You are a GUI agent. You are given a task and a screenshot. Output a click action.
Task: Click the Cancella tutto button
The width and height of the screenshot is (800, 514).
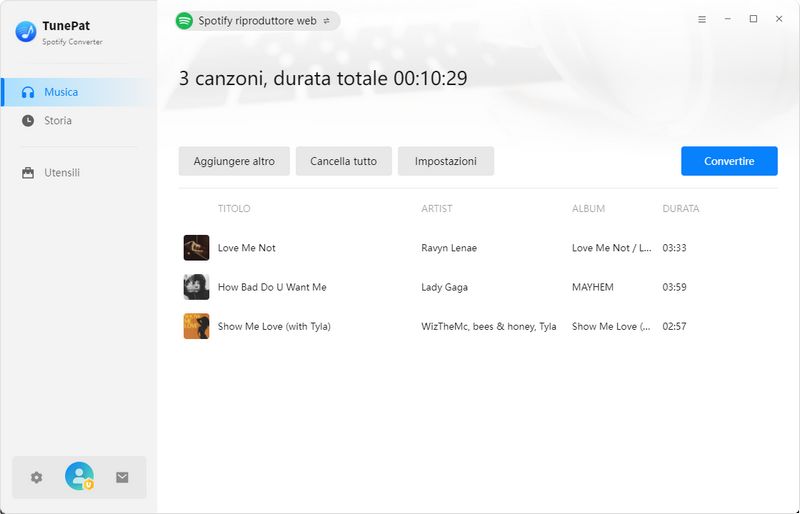[343, 161]
